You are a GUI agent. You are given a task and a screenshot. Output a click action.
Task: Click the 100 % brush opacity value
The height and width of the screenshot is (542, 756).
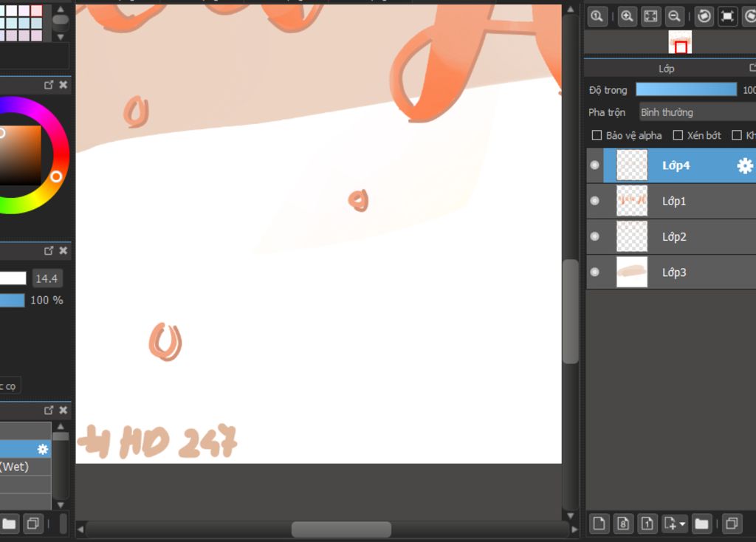(x=47, y=301)
